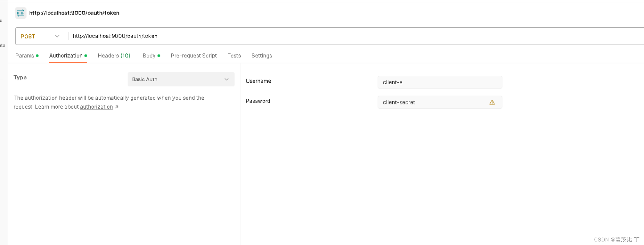644x245 pixels.
Task: Click the request title http://localhost:9000/oauth/token
Action: point(74,13)
